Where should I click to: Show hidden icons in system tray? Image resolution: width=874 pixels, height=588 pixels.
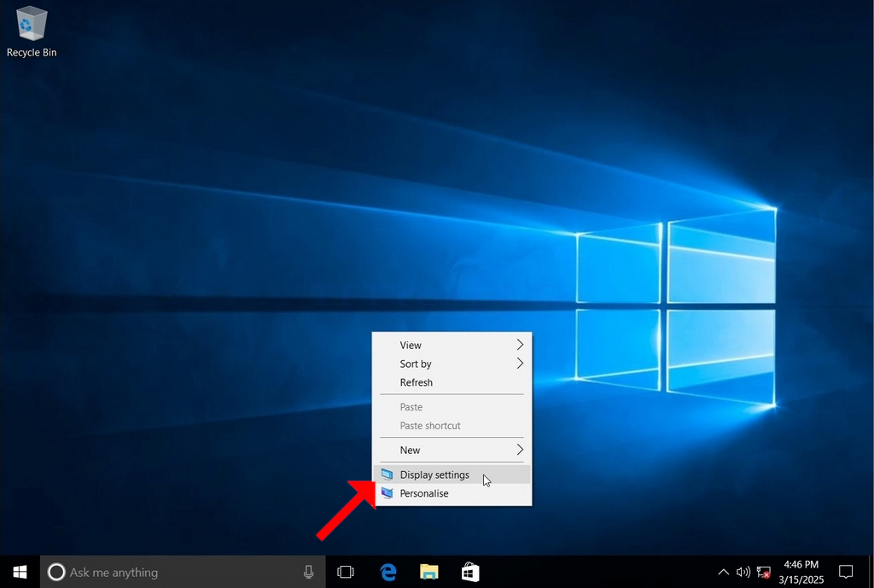coord(723,573)
